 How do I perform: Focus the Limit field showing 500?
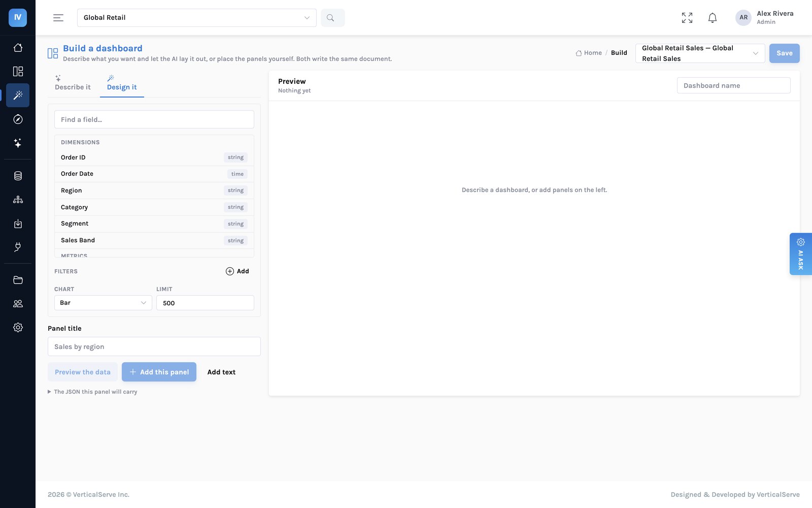tap(205, 303)
